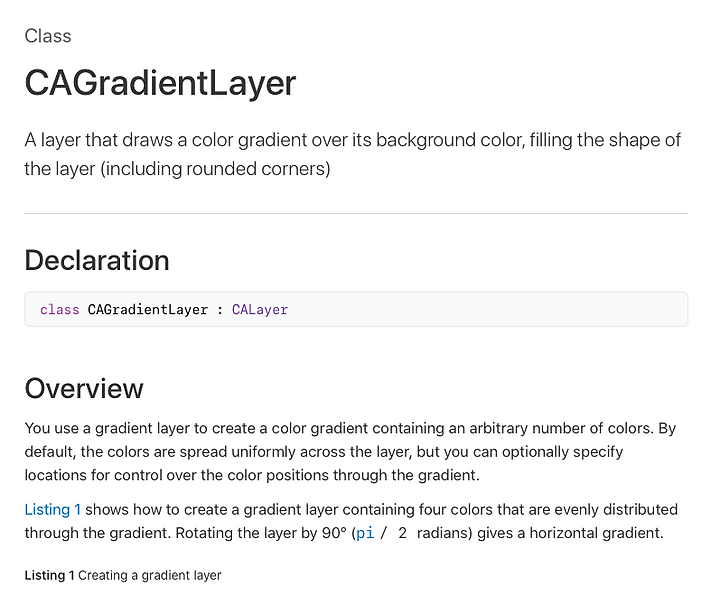Click the CAGradientLayer page title
Image resolution: width=720 pixels, height=595 pixels.
[x=160, y=83]
